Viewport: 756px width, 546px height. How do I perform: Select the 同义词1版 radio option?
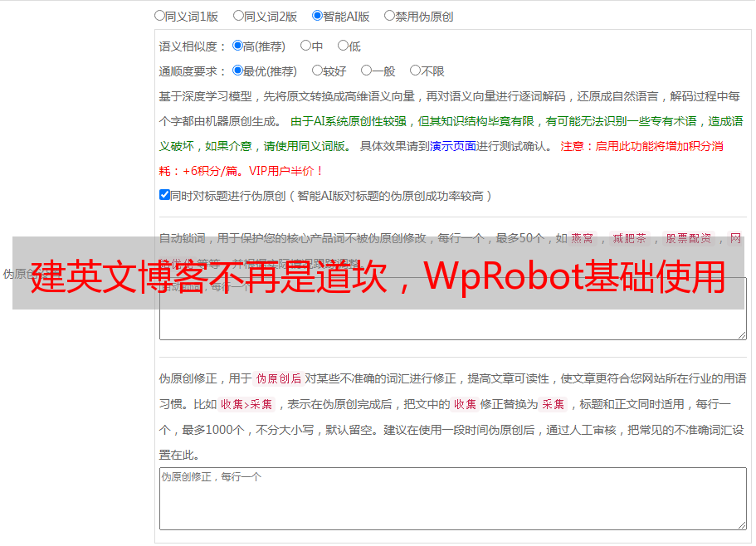tap(159, 15)
